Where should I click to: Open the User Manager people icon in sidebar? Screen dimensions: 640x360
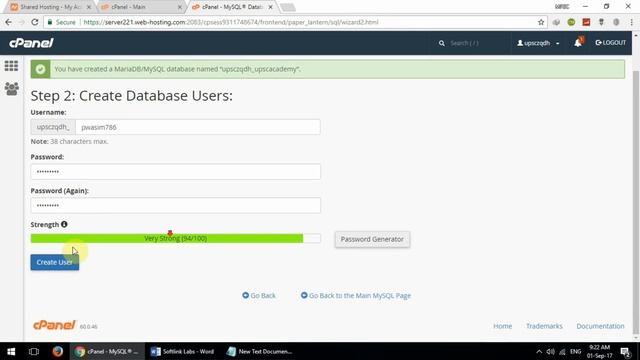[x=11, y=89]
